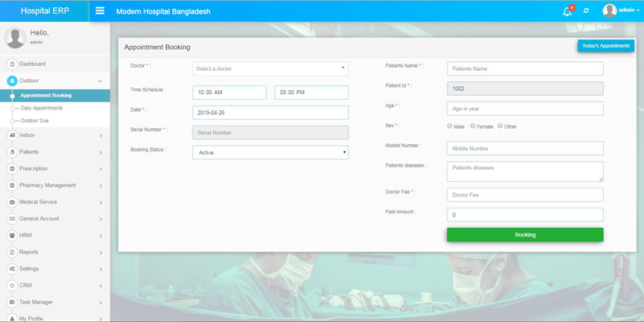Click the Date field showing 2019-04-26
This screenshot has width=644, height=322.
[x=270, y=113]
